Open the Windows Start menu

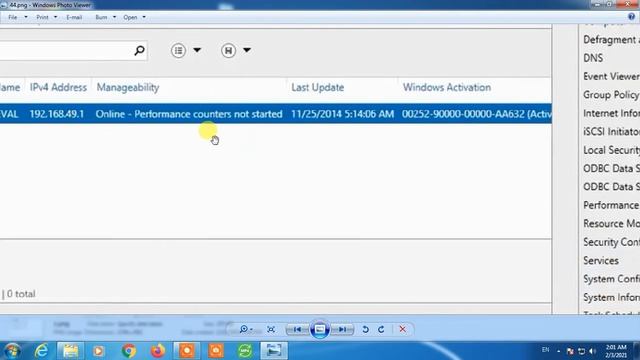click(12, 351)
